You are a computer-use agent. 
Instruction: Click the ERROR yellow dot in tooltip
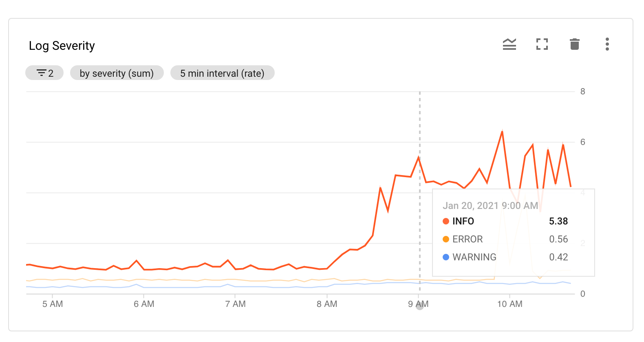coord(446,239)
